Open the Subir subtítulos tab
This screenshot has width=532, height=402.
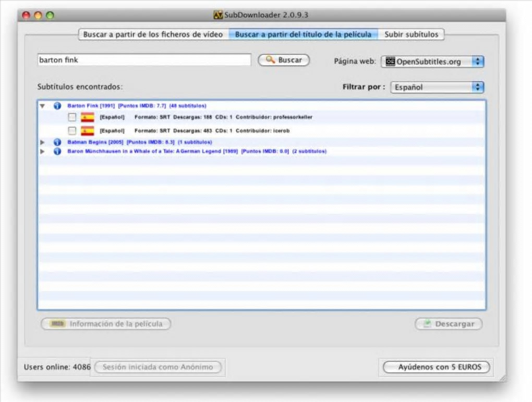point(411,34)
